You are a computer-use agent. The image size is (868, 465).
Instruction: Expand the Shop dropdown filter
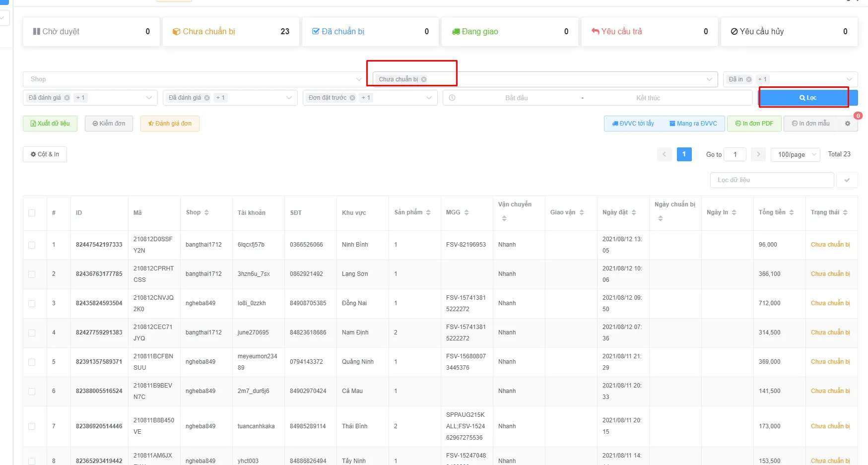[359, 79]
